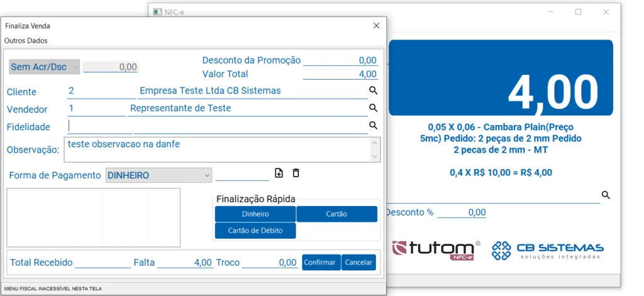Add payment with the plus document icon
Image resolution: width=644 pixels, height=296 pixels.
(x=279, y=173)
